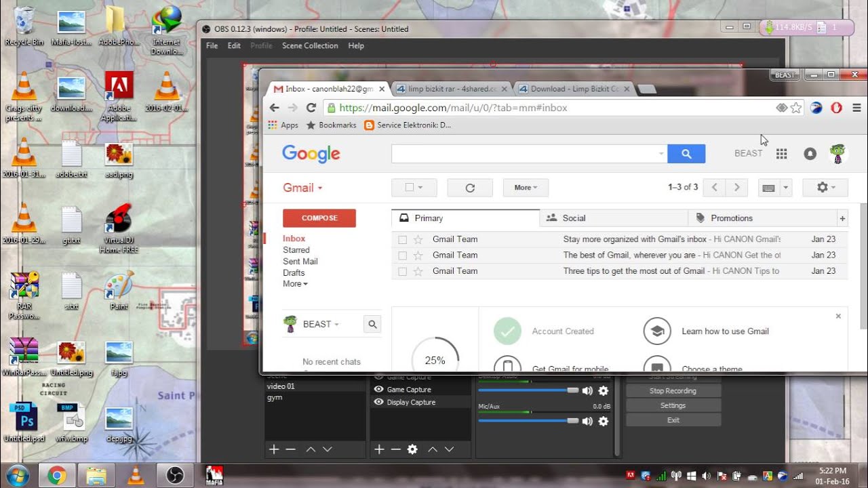Adjust the Mic/Aux volume slider
The height and width of the screenshot is (488, 868).
[529, 421]
